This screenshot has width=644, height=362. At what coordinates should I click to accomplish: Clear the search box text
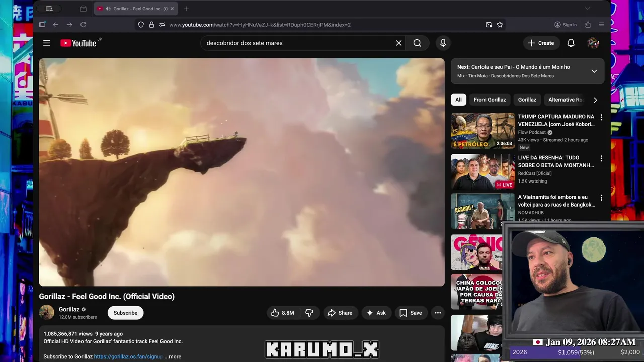pos(398,43)
